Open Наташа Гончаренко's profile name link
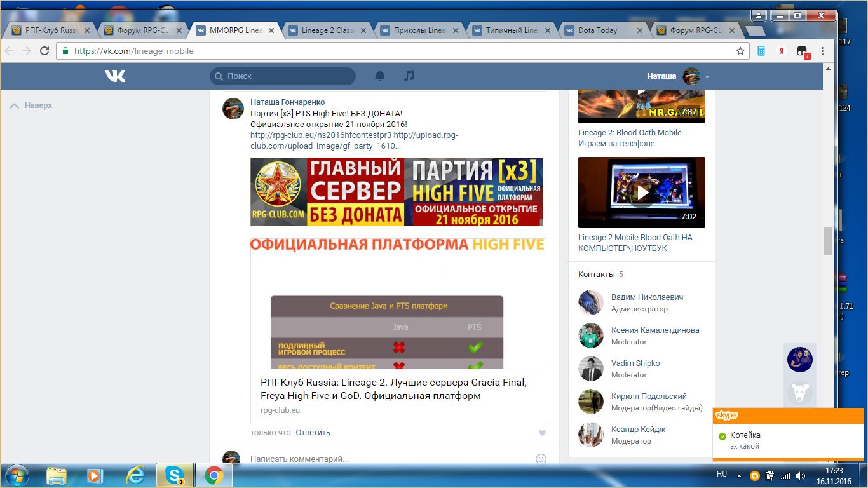Image resolution: width=868 pixels, height=488 pixels. (287, 102)
